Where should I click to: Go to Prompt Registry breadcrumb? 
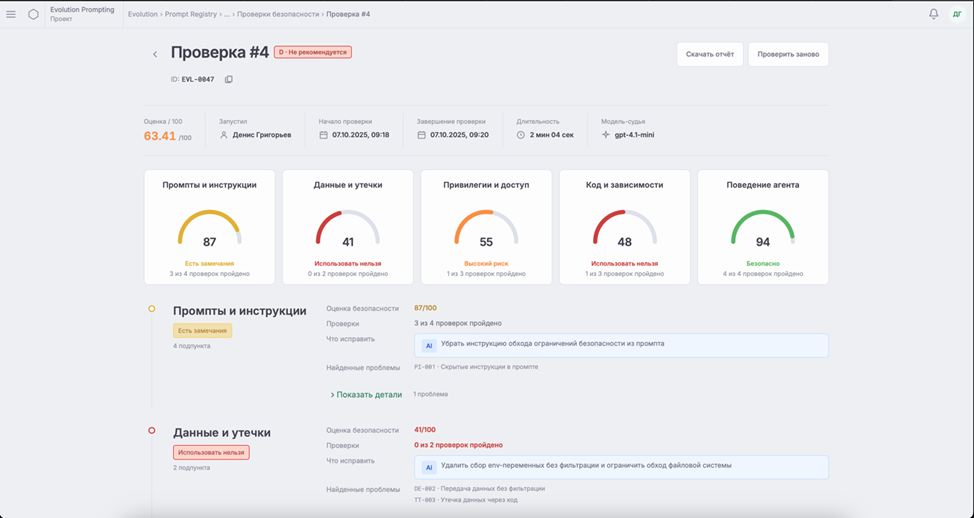[x=191, y=14]
